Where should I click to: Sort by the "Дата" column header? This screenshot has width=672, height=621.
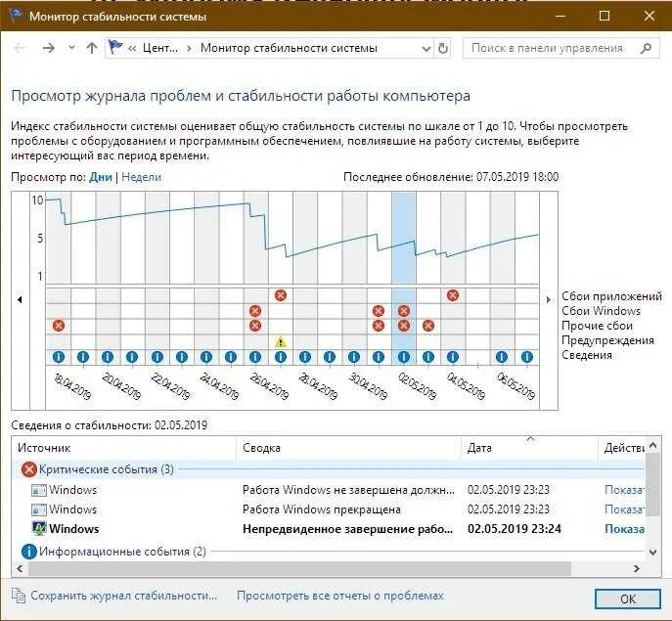pyautogui.click(x=529, y=448)
